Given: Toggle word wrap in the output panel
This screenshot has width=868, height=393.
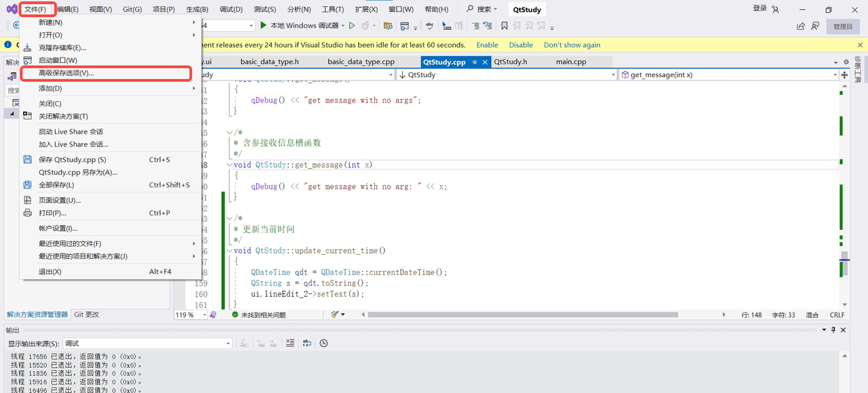Looking at the screenshot, I should tap(307, 344).
